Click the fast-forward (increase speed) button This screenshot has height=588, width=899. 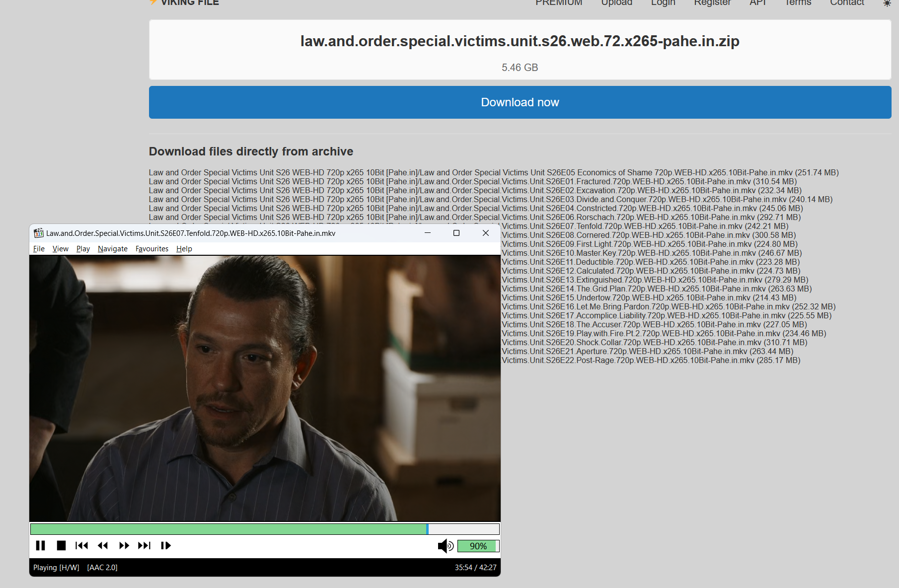coord(124,546)
